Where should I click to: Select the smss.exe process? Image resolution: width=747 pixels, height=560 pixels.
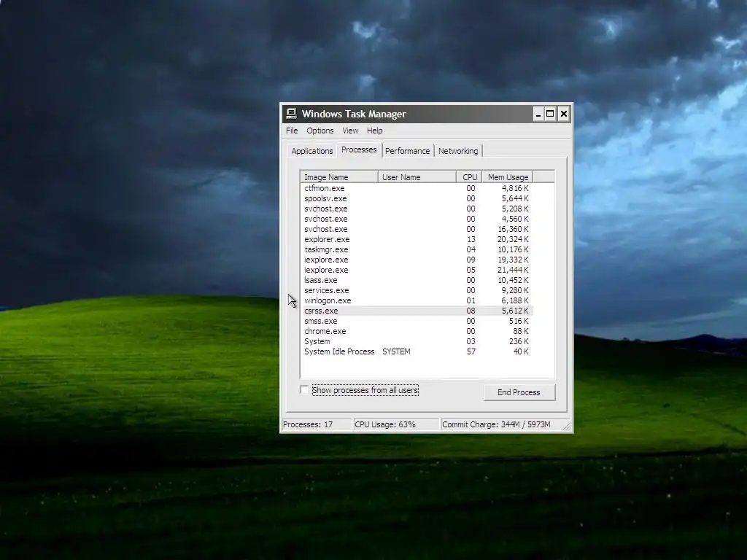(x=417, y=322)
